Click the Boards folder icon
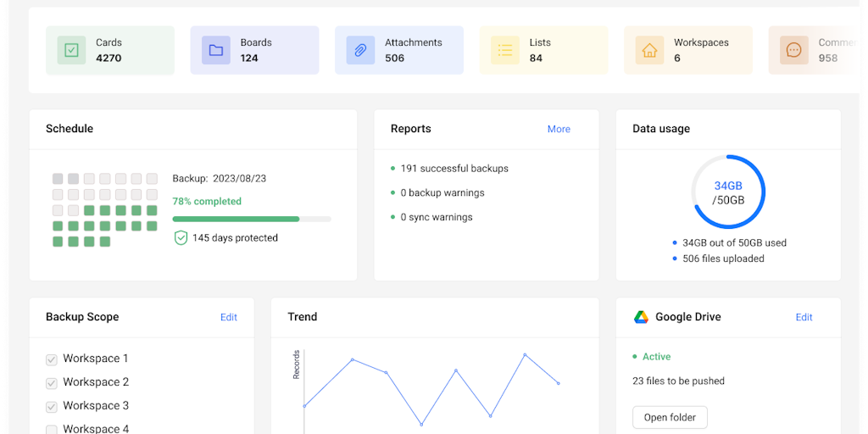868x434 pixels. click(216, 51)
